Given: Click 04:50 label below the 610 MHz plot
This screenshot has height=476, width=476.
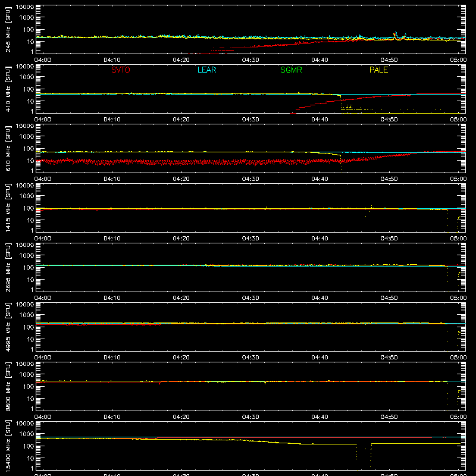Looking at the screenshot, I should (x=389, y=179).
